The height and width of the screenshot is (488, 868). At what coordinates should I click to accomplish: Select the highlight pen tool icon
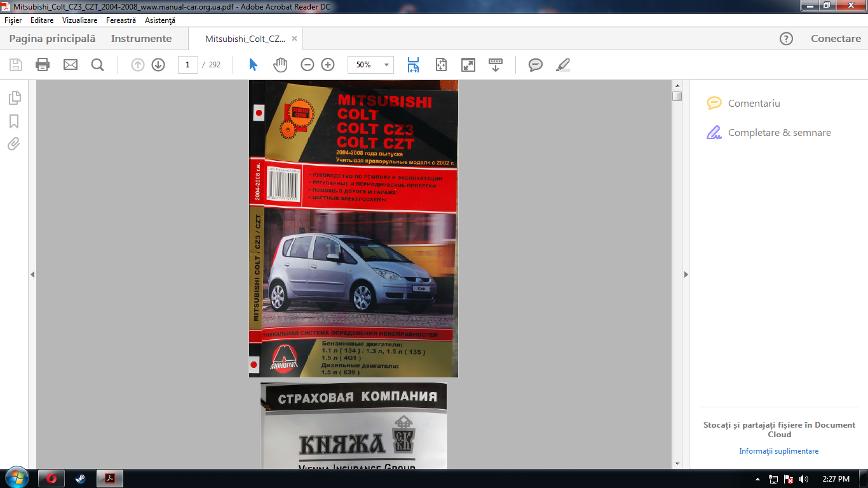tap(562, 65)
